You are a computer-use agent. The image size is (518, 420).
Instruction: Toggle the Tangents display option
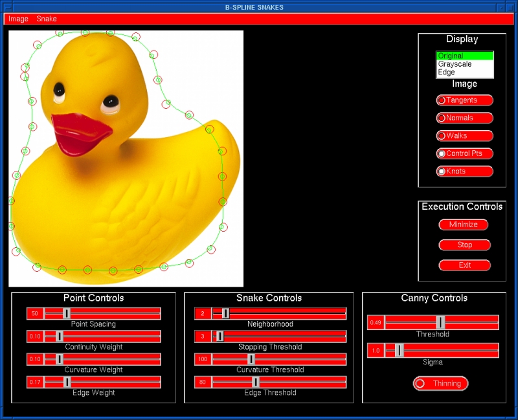[464, 100]
